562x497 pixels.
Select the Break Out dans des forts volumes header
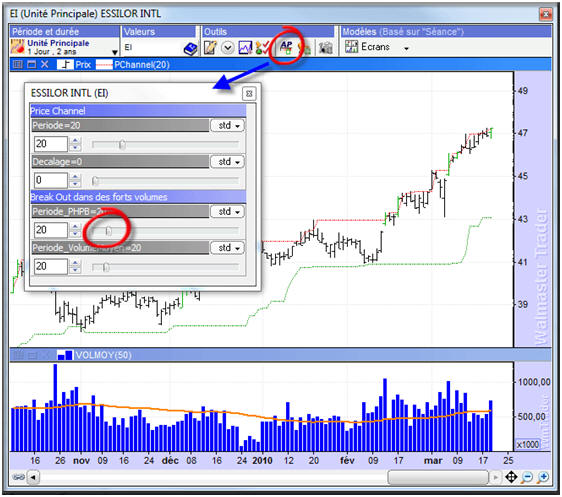(x=138, y=197)
